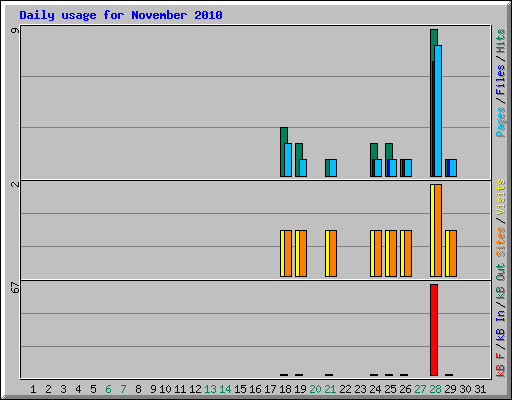Click day label '1' on the x-axis

(33, 389)
